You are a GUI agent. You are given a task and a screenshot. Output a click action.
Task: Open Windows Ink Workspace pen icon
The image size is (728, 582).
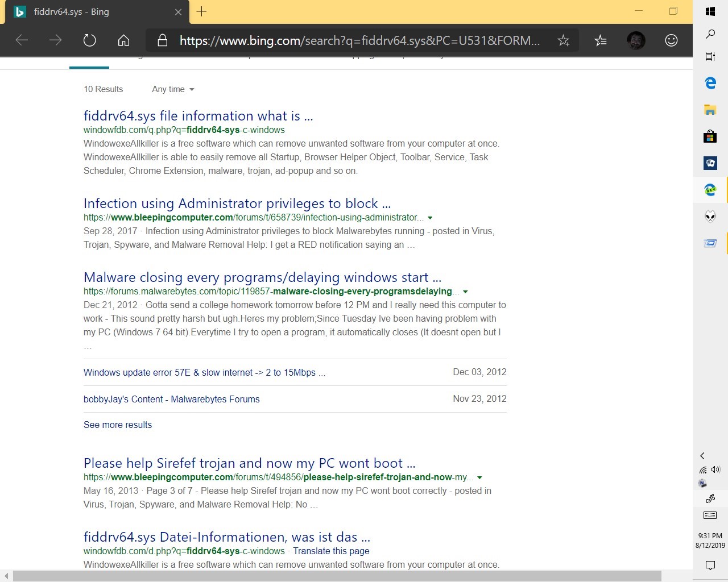click(710, 498)
